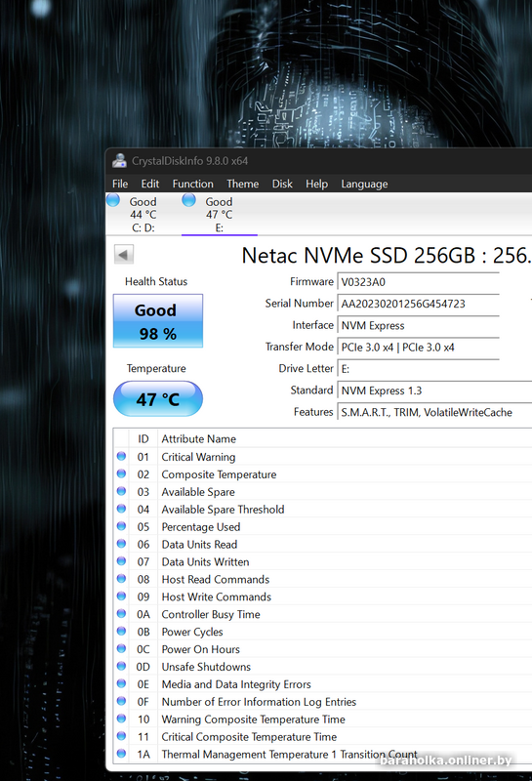
Task: Click the status dot for Thermal Management Temperature 1
Action: pyautogui.click(x=121, y=754)
